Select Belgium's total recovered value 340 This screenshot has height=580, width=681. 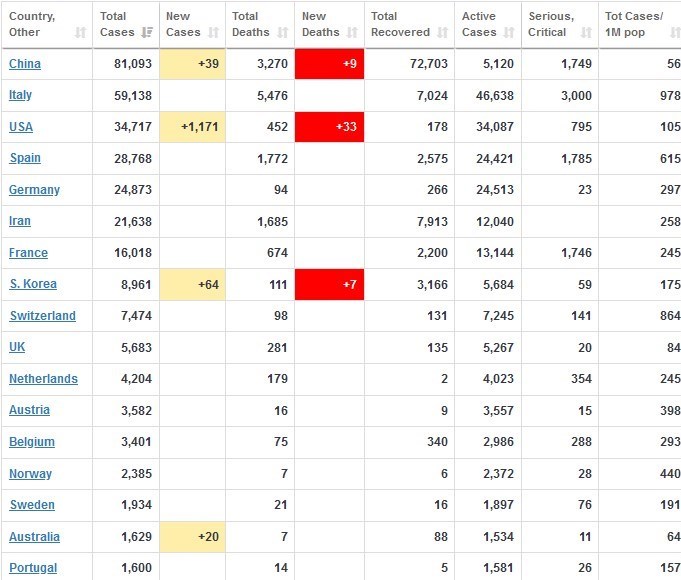tap(437, 442)
